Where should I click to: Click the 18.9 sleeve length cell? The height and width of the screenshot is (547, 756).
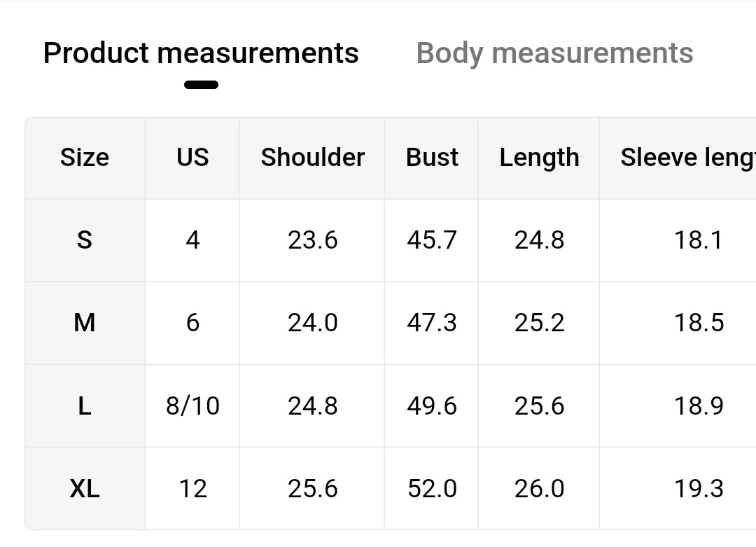(699, 406)
